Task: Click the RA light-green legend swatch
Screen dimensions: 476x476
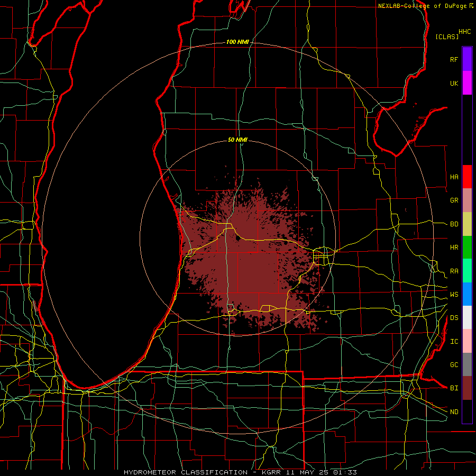Action: click(467, 271)
